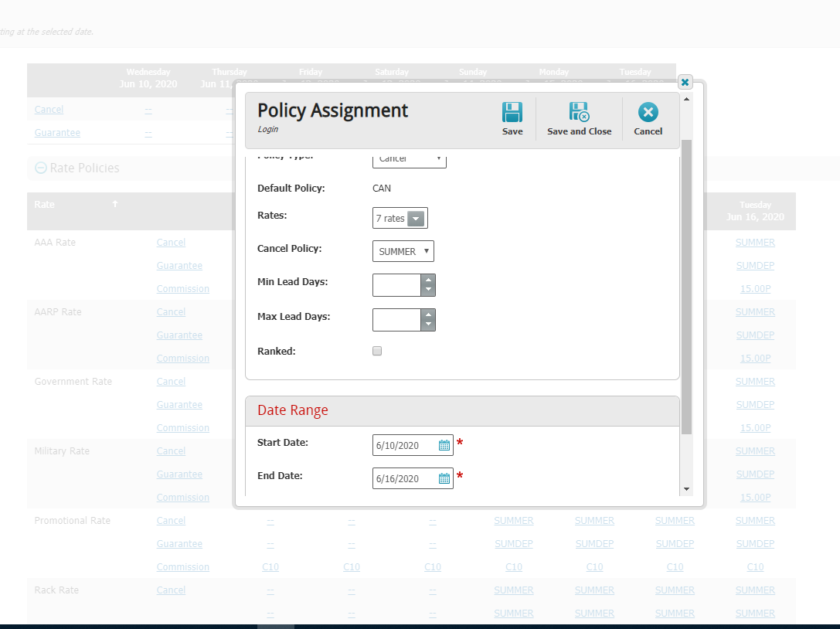840x629 pixels.
Task: Click AAA Rate SUMDEP link for Tuesday
Action: 755,265
